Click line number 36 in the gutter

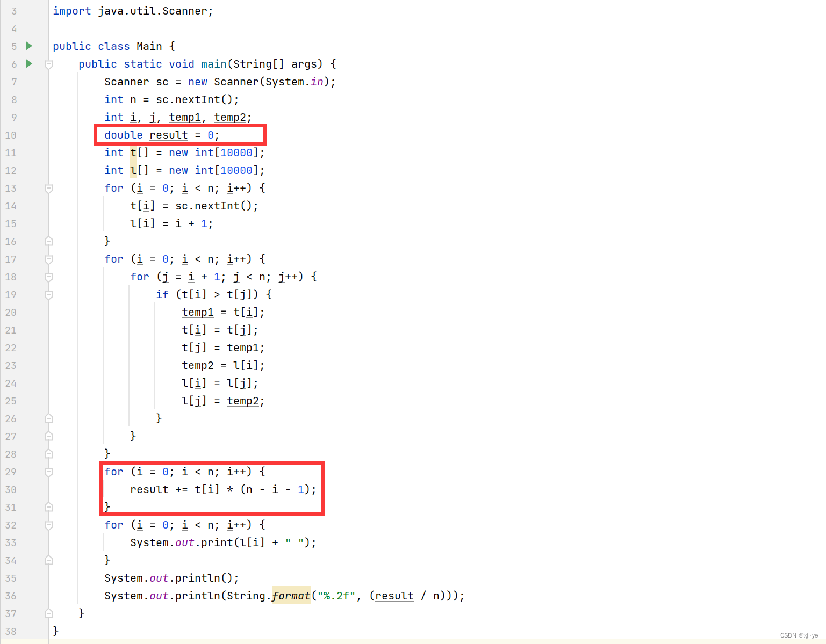[x=11, y=596]
